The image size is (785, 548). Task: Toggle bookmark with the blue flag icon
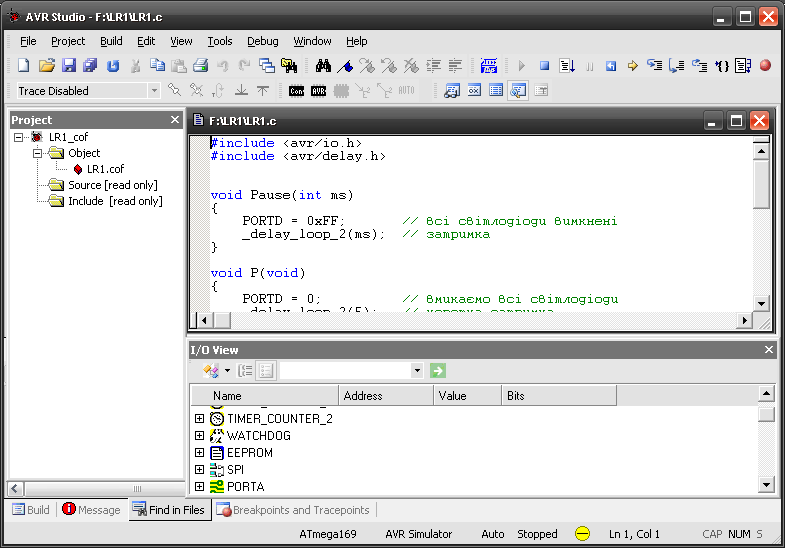click(x=345, y=66)
